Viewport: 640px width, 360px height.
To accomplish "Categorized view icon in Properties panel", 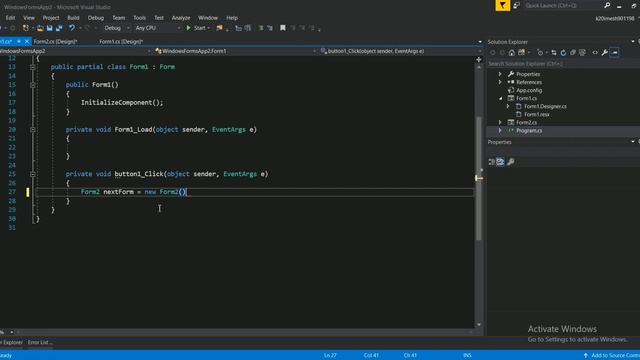I will point(492,162).
